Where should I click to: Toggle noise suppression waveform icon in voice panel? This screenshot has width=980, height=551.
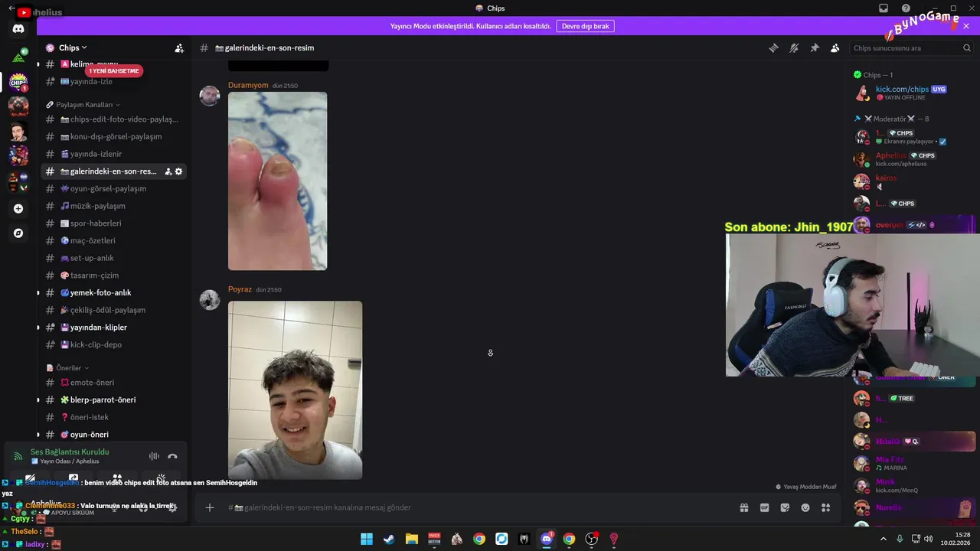(154, 456)
